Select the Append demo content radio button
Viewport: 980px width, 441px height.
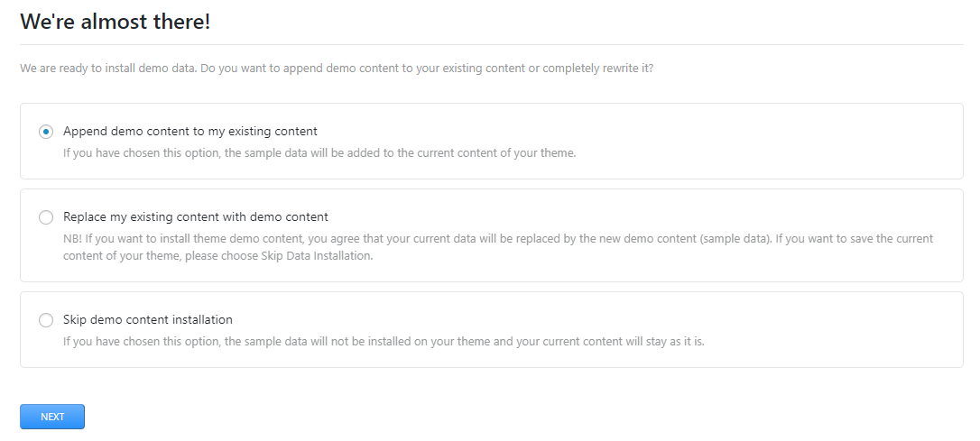46,132
